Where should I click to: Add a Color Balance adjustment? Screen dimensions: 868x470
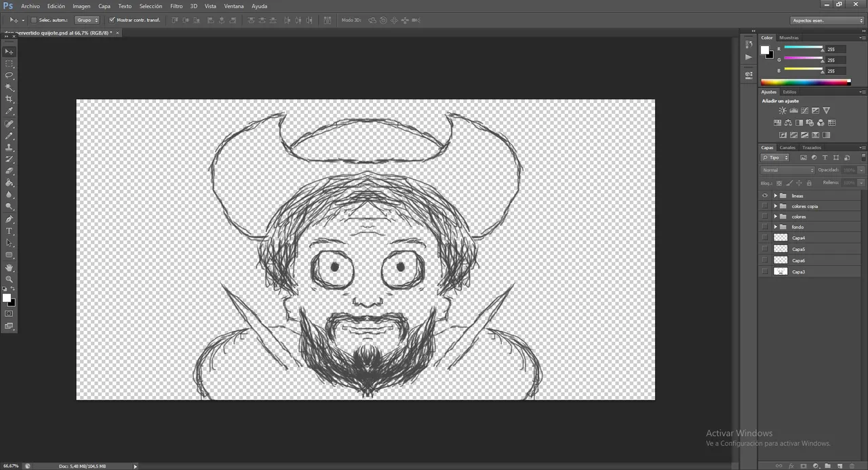click(x=788, y=123)
